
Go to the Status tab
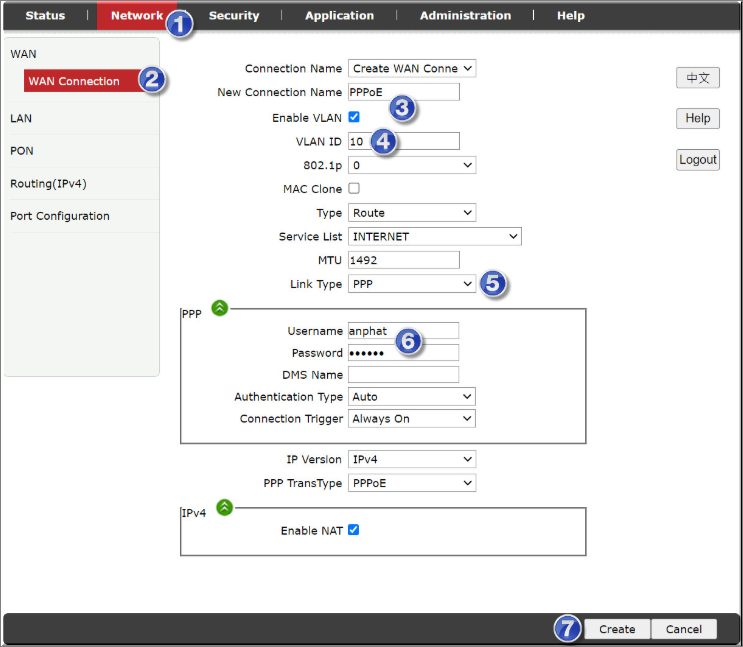point(45,16)
